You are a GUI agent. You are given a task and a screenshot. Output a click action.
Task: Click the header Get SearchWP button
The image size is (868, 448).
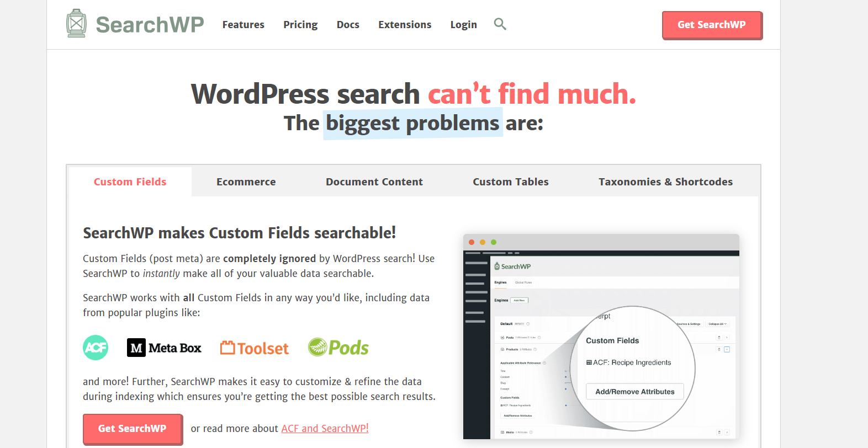(712, 25)
